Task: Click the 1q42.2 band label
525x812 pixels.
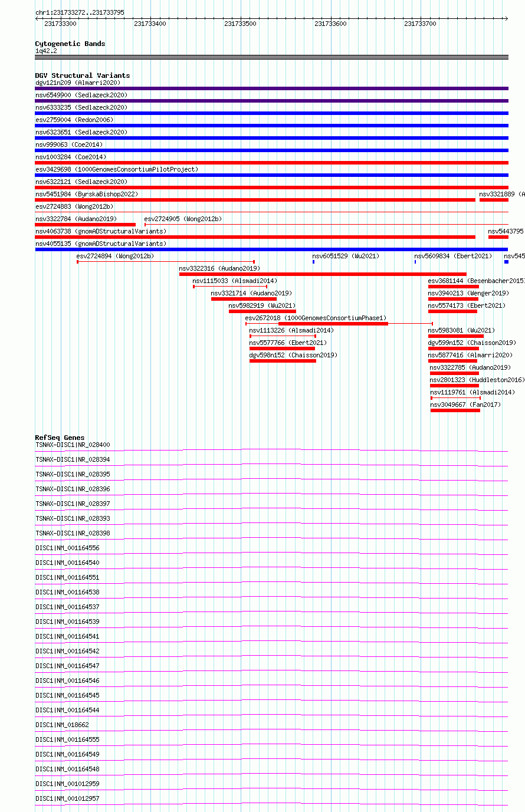Action: click(46, 51)
